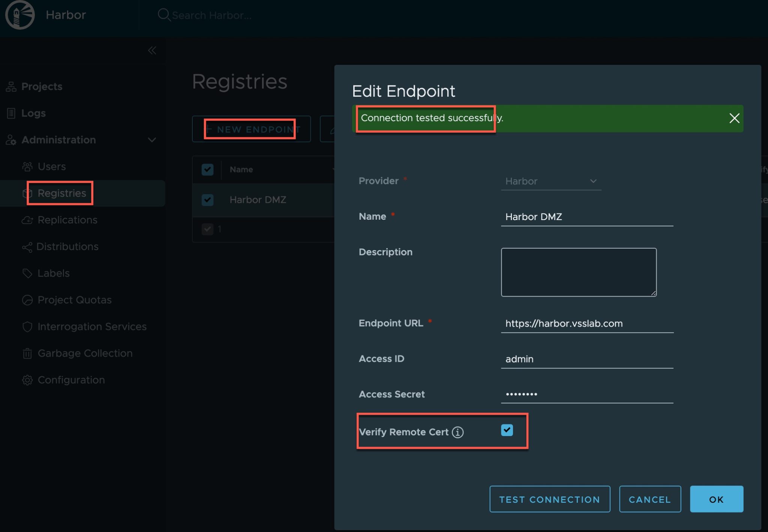Toggle the select-all checkbox in the table header
Viewport: 768px width, 532px height.
[207, 169]
